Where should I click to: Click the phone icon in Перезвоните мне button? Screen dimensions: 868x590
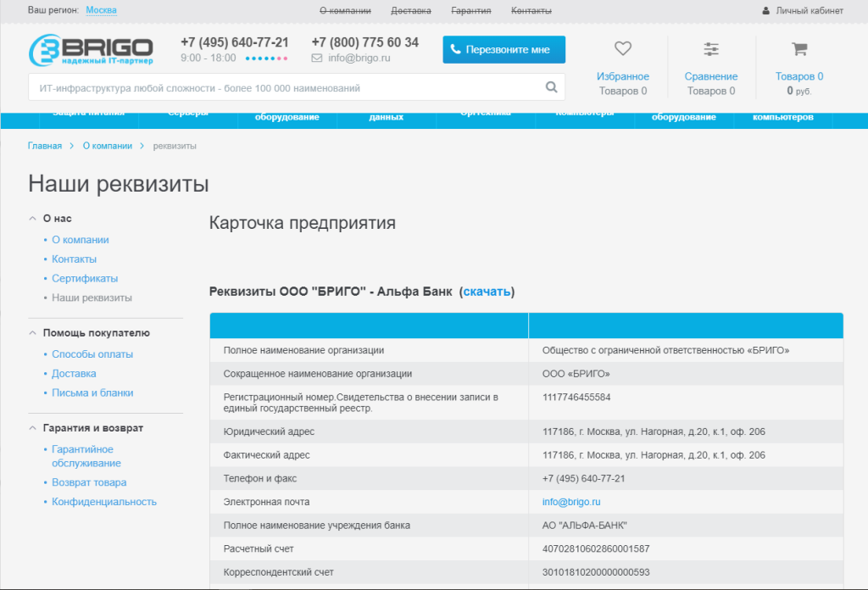point(455,49)
